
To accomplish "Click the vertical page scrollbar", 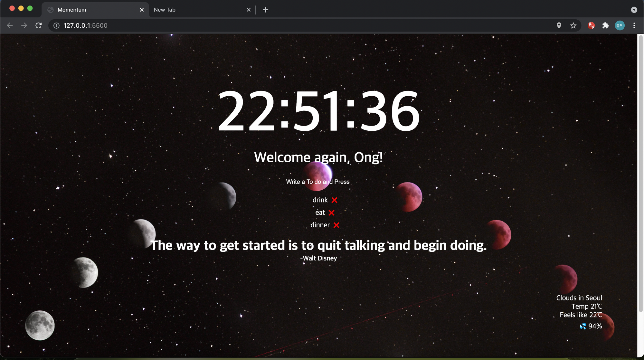I will (x=640, y=174).
